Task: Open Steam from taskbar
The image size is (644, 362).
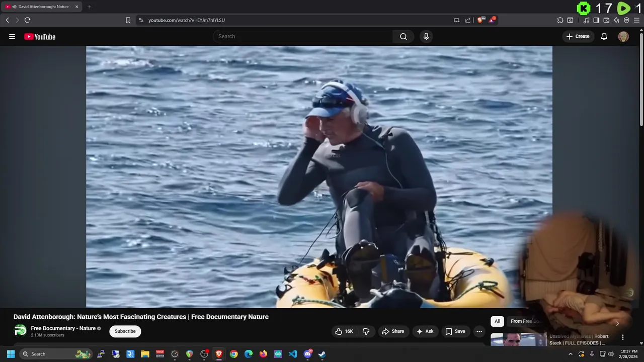Action: coord(323,354)
